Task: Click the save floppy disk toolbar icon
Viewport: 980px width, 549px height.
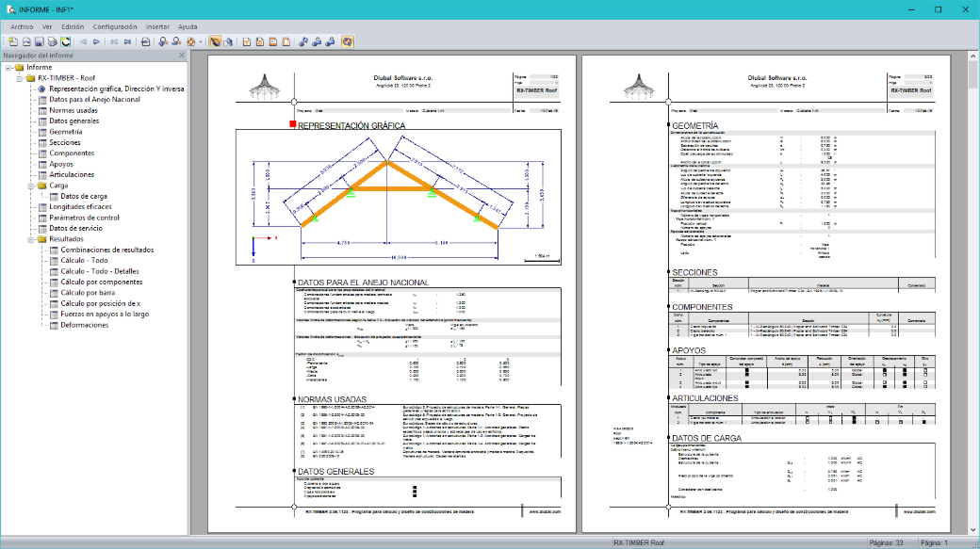Action: [x=39, y=41]
